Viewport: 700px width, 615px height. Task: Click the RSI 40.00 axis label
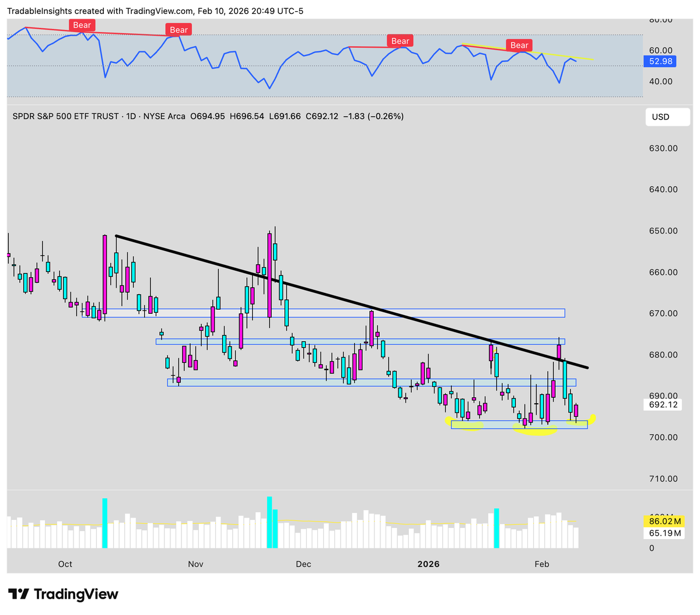tap(661, 81)
